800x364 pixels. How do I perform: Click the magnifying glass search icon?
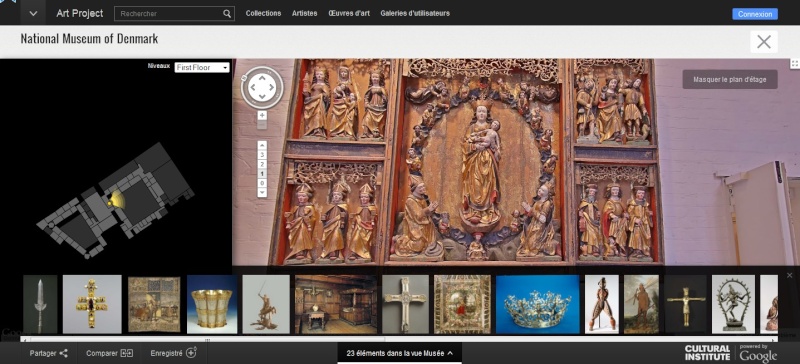(x=228, y=14)
